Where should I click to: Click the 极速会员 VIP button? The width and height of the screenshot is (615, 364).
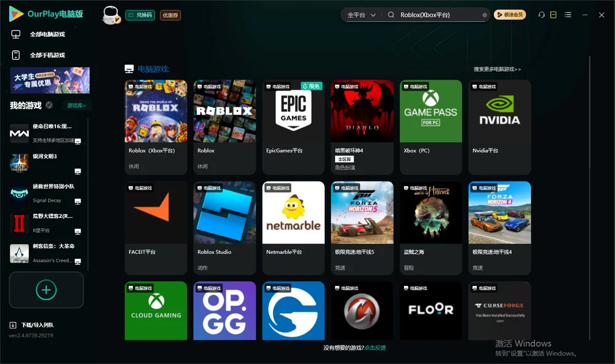click(510, 15)
